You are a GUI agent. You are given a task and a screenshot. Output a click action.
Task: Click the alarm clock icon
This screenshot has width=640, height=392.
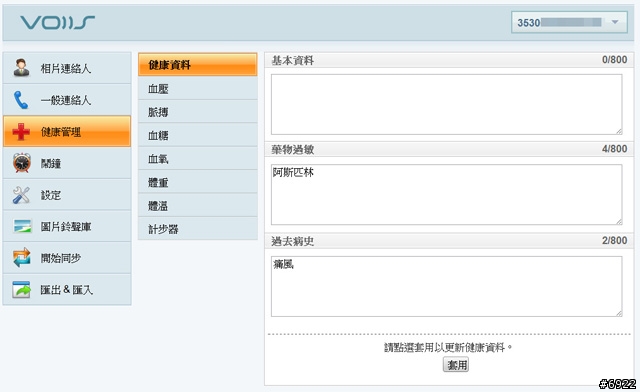click(x=21, y=163)
